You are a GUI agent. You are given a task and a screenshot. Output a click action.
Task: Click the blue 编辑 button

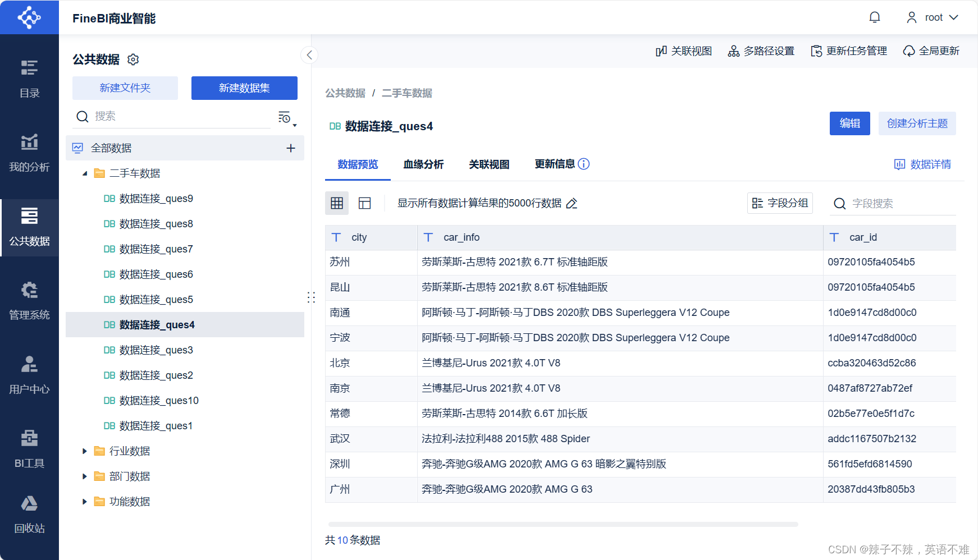[x=850, y=123]
